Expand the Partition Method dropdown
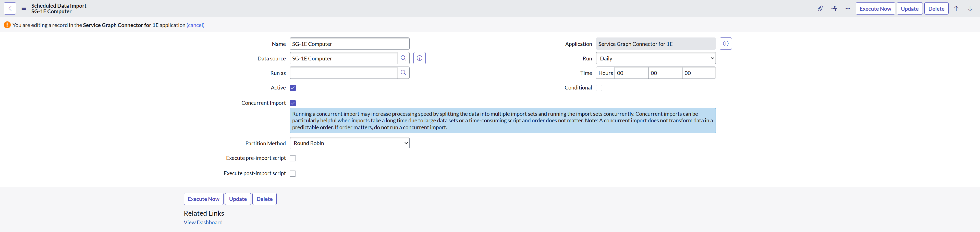980x232 pixels. (349, 143)
